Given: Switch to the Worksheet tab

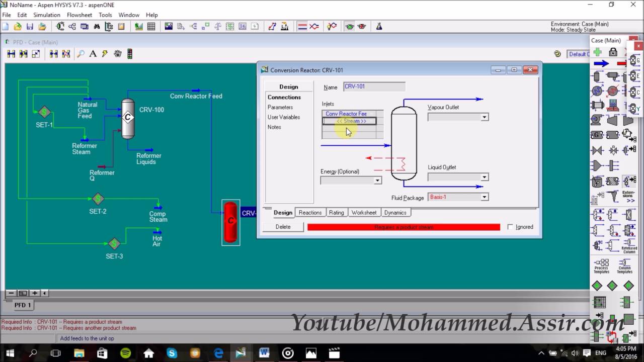Looking at the screenshot, I should point(364,213).
